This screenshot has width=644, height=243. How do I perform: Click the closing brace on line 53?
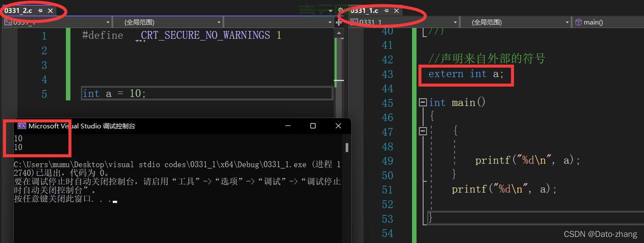tap(430, 218)
